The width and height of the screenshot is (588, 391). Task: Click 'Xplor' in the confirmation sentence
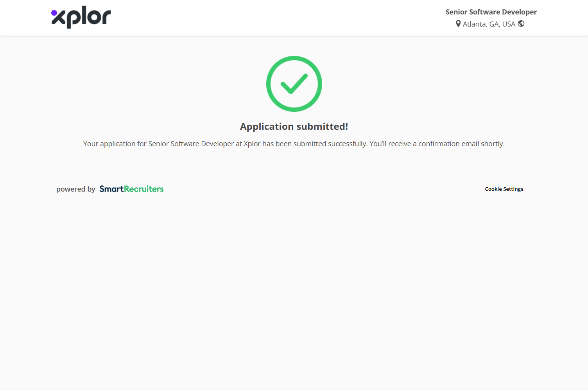point(252,144)
